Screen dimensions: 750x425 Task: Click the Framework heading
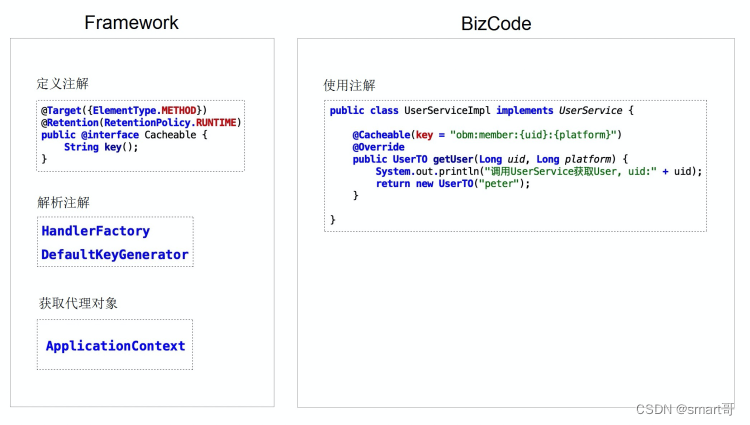[x=131, y=22]
